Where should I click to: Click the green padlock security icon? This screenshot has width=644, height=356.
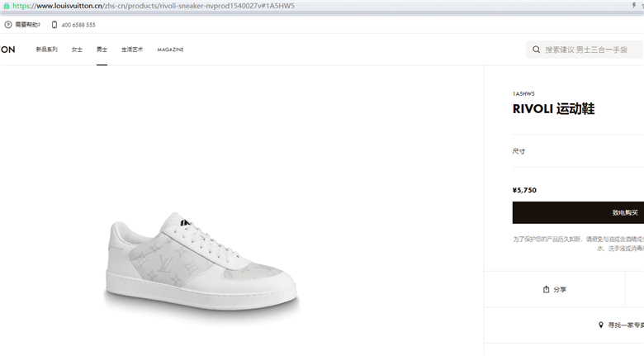tap(6, 6)
